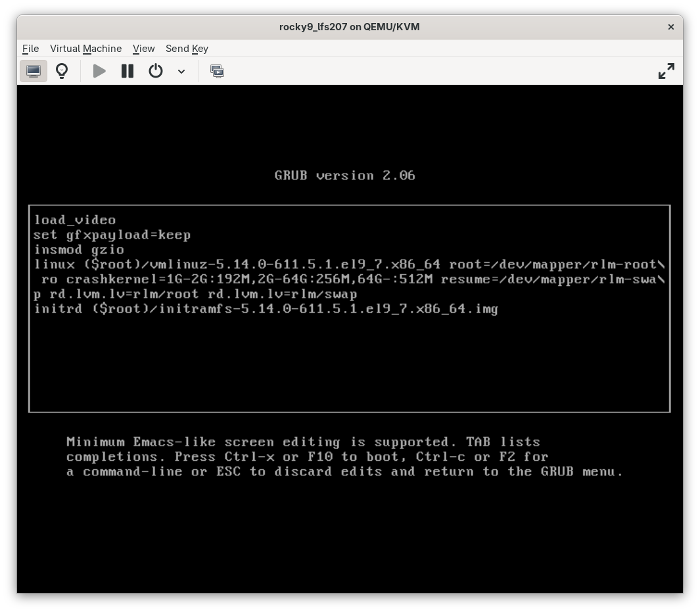Click inside the GRUB boot entry editor
Viewport: 700px width, 612px height.
click(349, 362)
